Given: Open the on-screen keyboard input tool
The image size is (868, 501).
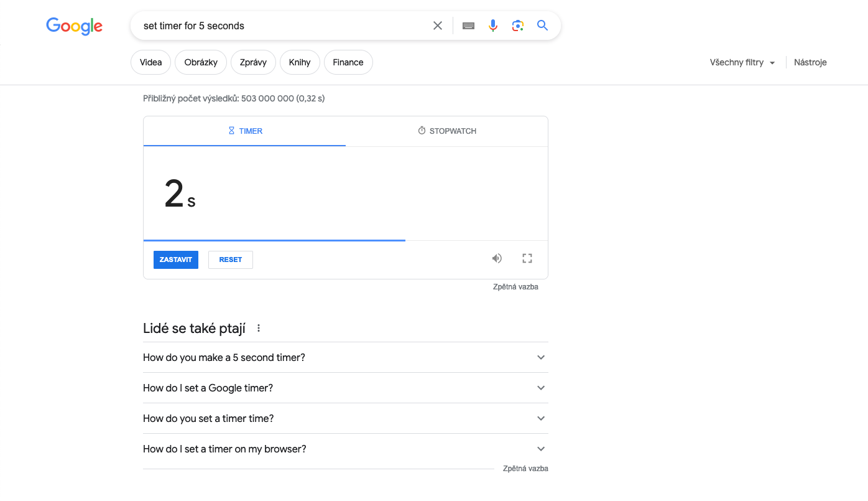Looking at the screenshot, I should click(x=469, y=26).
